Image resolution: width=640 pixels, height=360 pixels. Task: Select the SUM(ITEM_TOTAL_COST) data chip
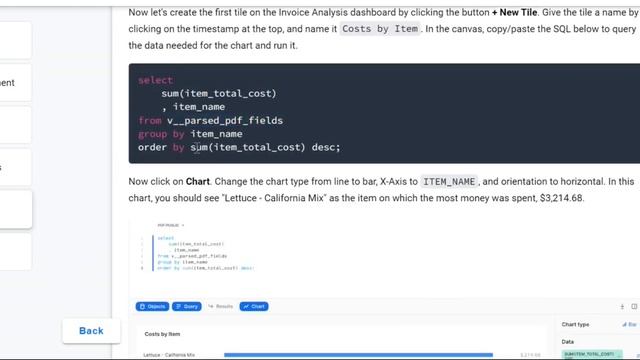[592, 354]
